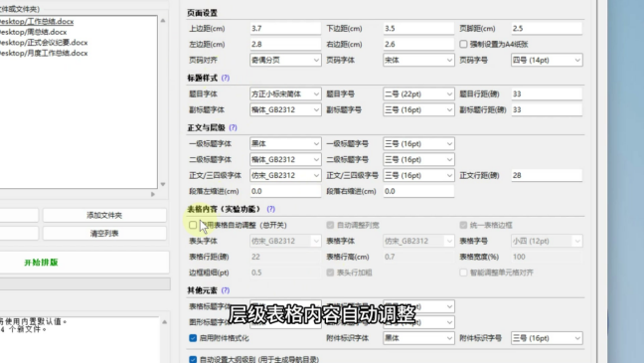Click 副标题行距(磅) field
Screen dimensions: 644x363
click(547, 109)
